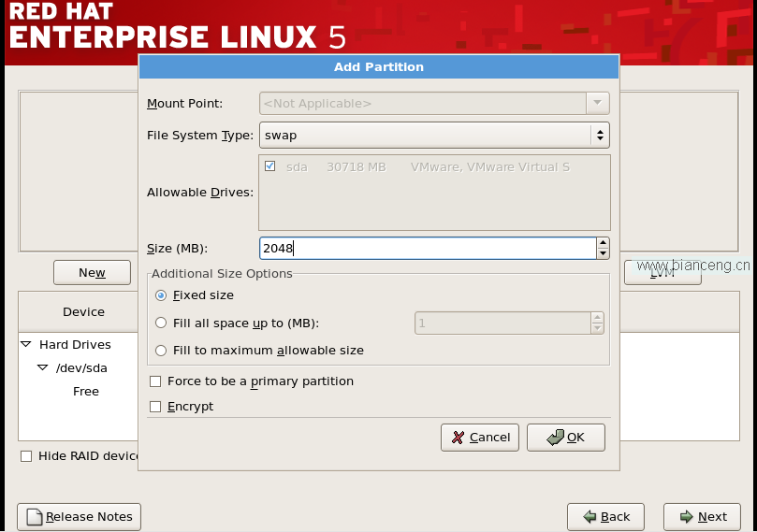757x532 pixels.
Task: Click the New partition button
Action: [x=93, y=272]
